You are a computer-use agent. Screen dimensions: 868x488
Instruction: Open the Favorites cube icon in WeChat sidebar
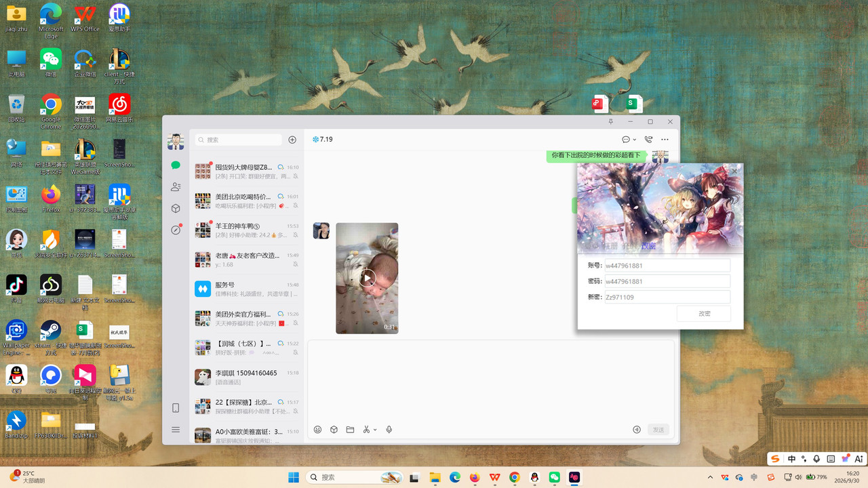pos(176,208)
